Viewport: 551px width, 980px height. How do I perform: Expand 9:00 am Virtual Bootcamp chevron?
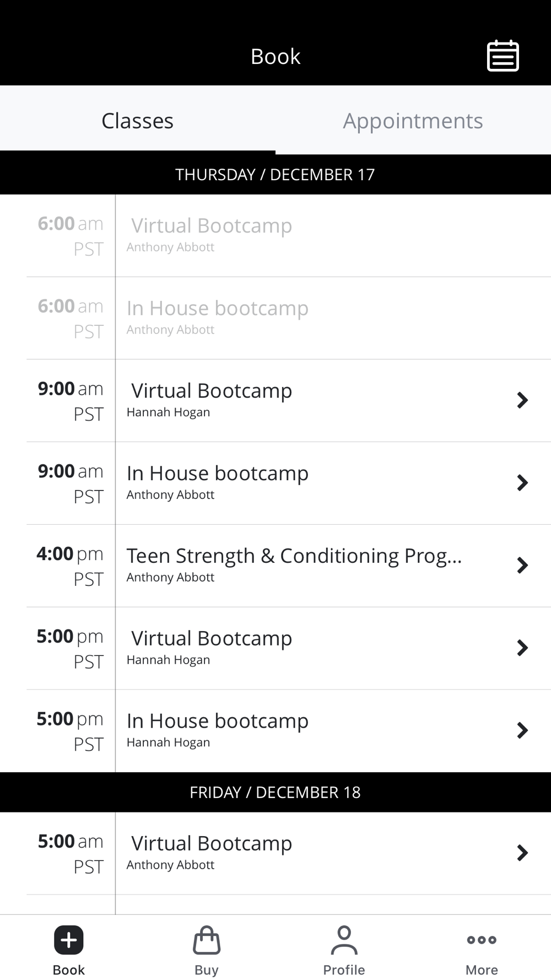[522, 400]
